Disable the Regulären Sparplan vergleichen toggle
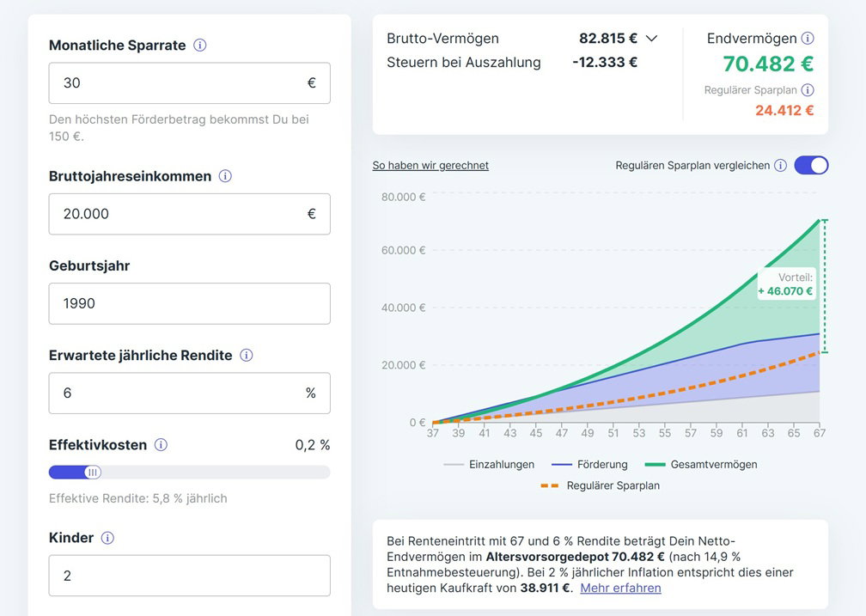Screen dimensions: 866x616 pyautogui.click(x=811, y=165)
